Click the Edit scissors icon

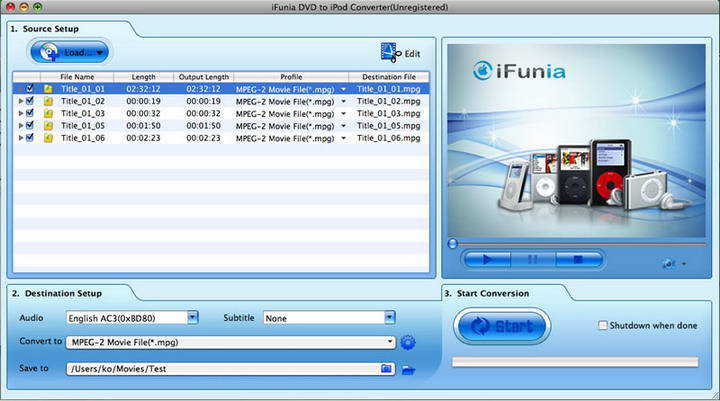(x=390, y=53)
